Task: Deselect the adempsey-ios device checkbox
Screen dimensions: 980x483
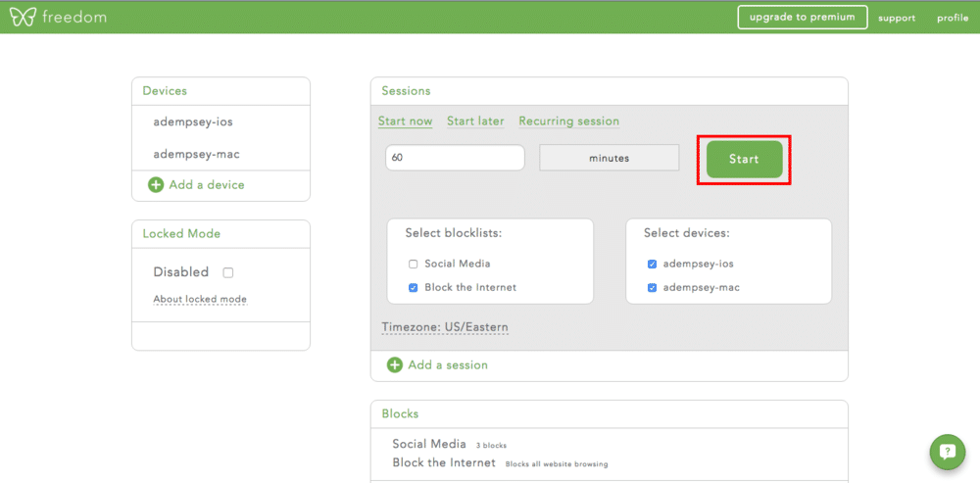Action: [652, 264]
